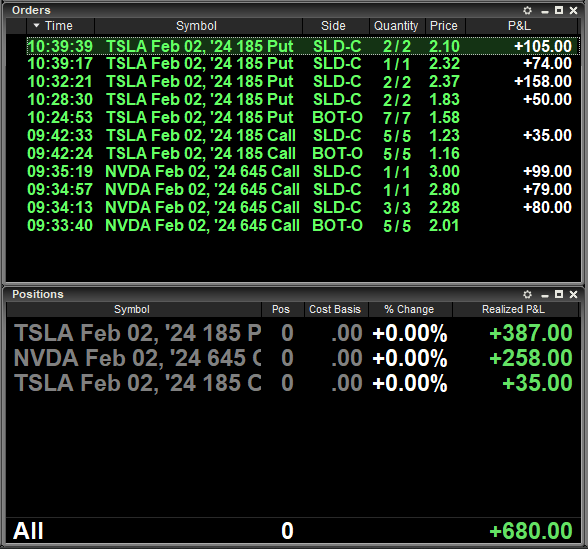Click price 1.58 in Orders

point(444,117)
